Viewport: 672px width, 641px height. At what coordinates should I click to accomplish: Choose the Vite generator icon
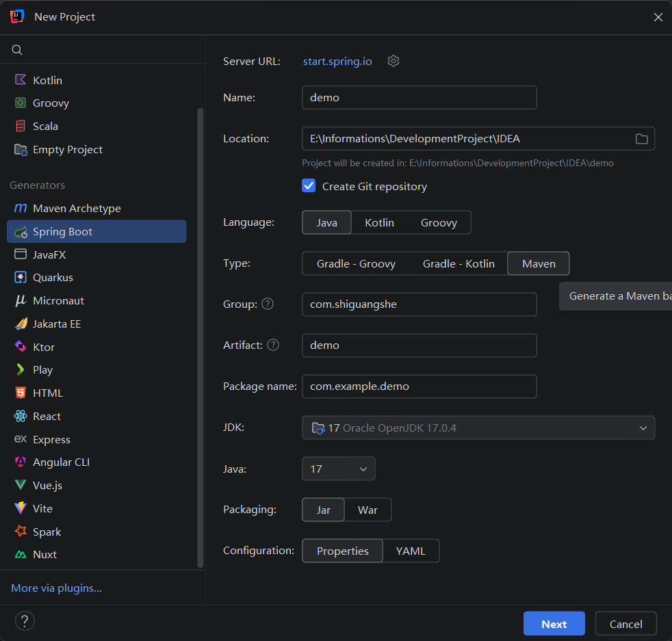pos(20,508)
